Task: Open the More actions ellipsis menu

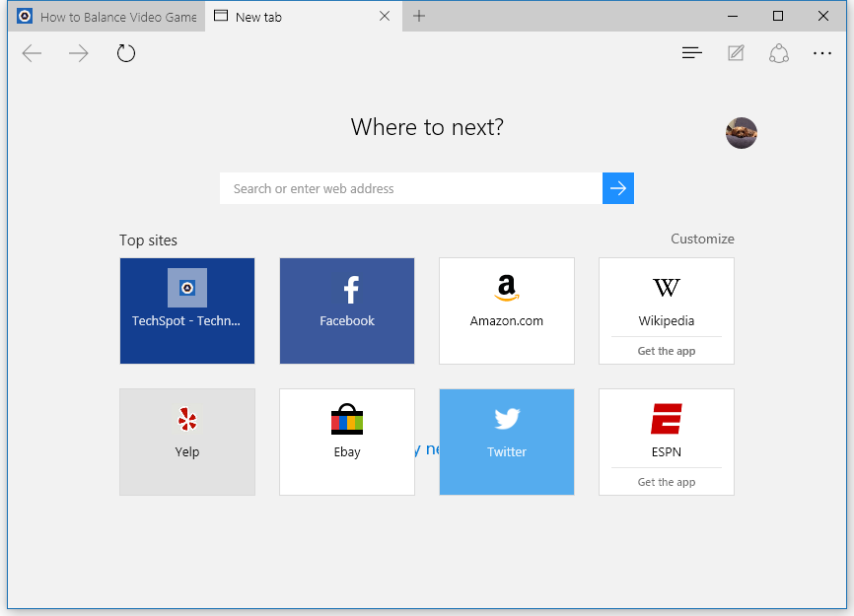Action: 821,53
